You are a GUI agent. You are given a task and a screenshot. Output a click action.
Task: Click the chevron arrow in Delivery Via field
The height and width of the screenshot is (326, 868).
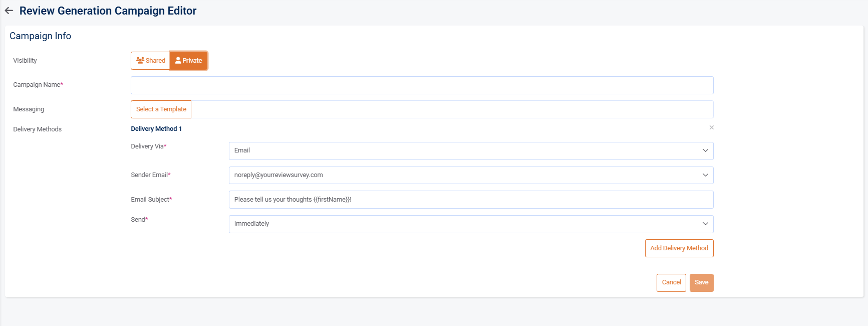coord(705,150)
